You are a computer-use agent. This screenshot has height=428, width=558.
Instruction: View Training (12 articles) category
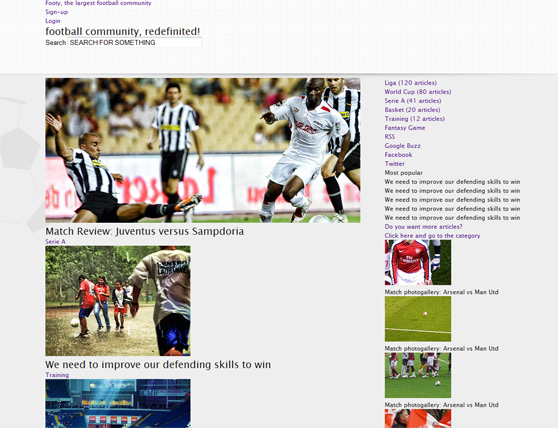(x=415, y=119)
